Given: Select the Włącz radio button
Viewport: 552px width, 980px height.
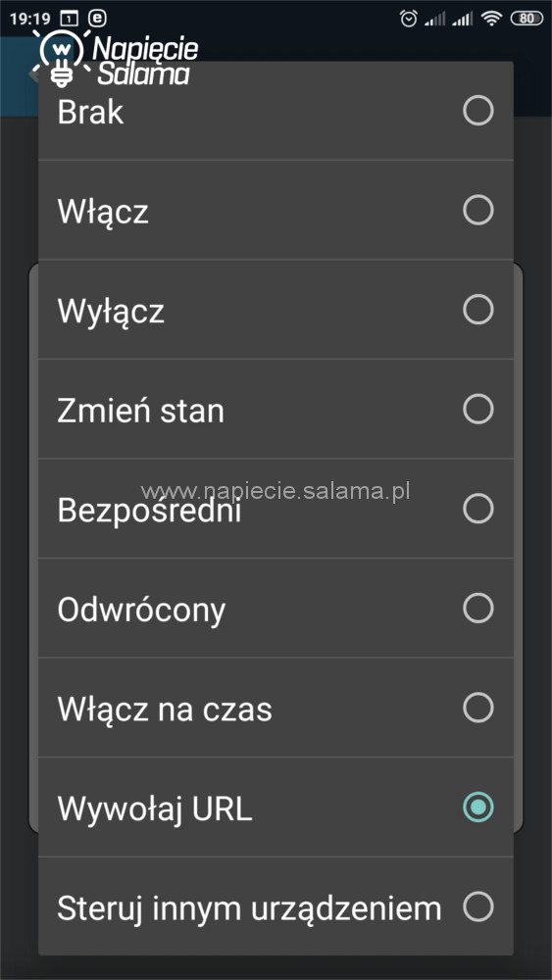Looking at the screenshot, I should pyautogui.click(x=477, y=210).
